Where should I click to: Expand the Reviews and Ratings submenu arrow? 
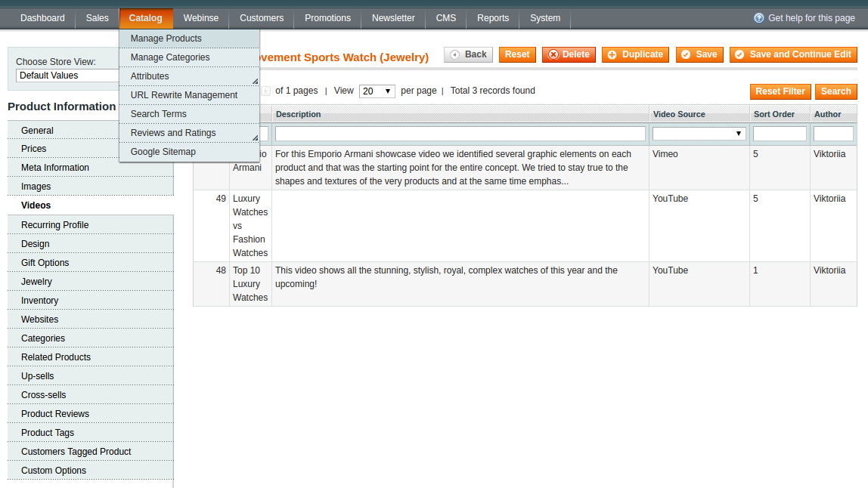pos(256,137)
